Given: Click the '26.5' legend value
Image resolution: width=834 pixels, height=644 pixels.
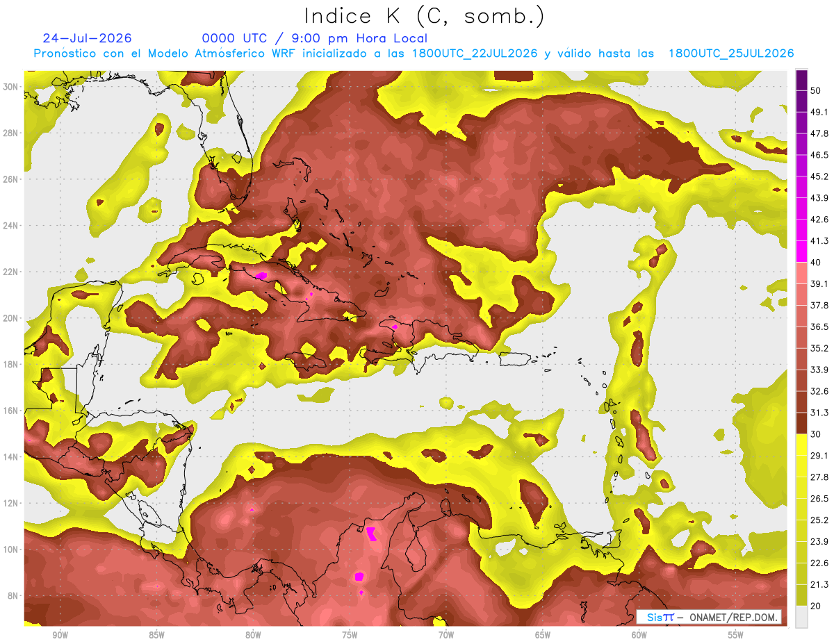Looking at the screenshot, I should pyautogui.click(x=819, y=499).
